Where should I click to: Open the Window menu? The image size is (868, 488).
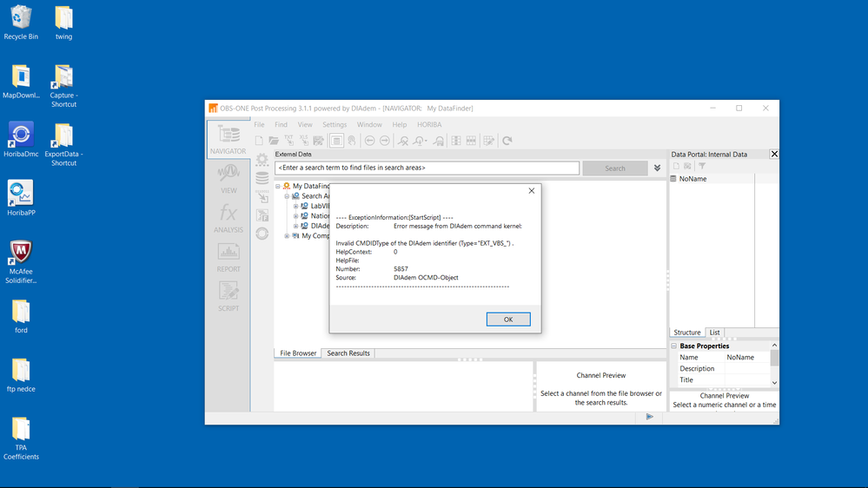(369, 124)
